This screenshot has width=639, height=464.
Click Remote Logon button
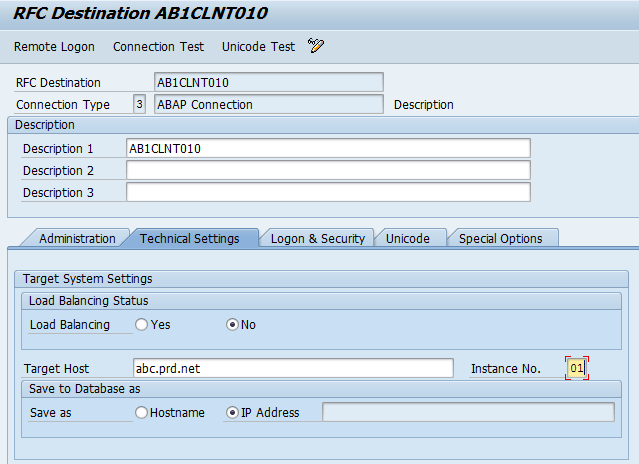tap(54, 47)
